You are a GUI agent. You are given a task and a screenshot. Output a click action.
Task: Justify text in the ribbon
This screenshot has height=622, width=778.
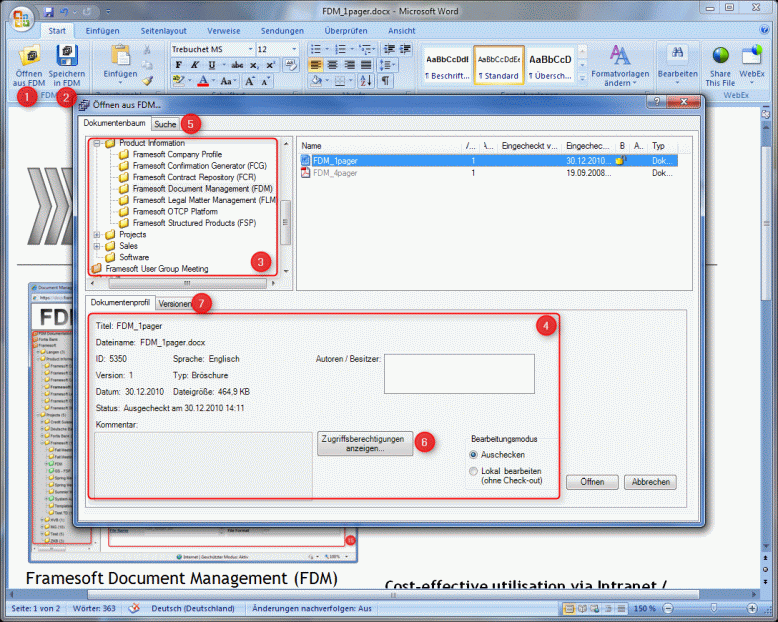click(x=366, y=64)
